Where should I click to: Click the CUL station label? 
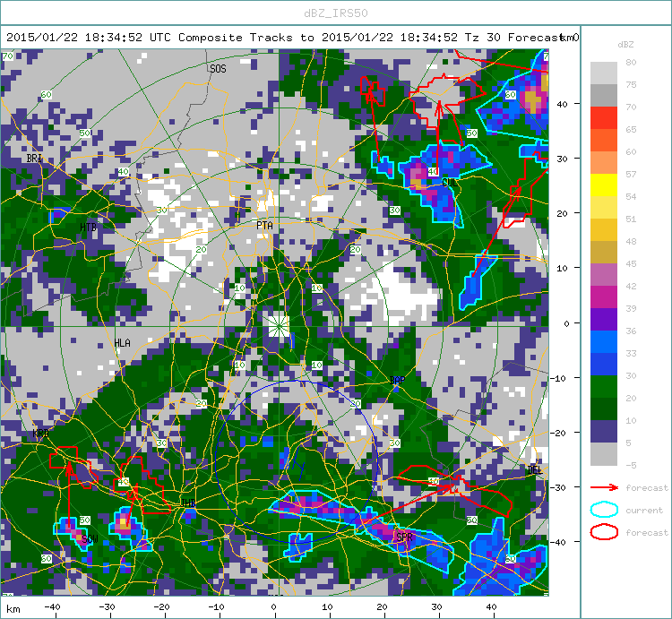[450, 183]
